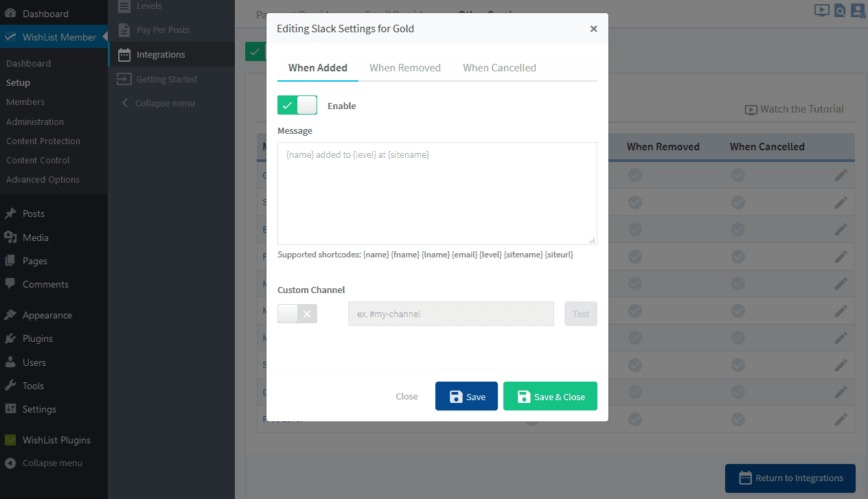Switch to the When Removed tab
The width and height of the screenshot is (868, 499).
(x=405, y=67)
